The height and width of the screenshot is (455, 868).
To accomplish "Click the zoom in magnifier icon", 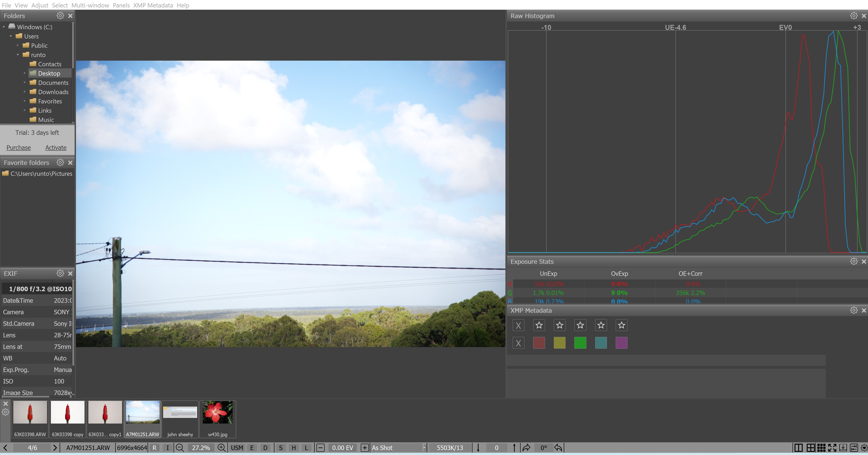I will [x=221, y=448].
